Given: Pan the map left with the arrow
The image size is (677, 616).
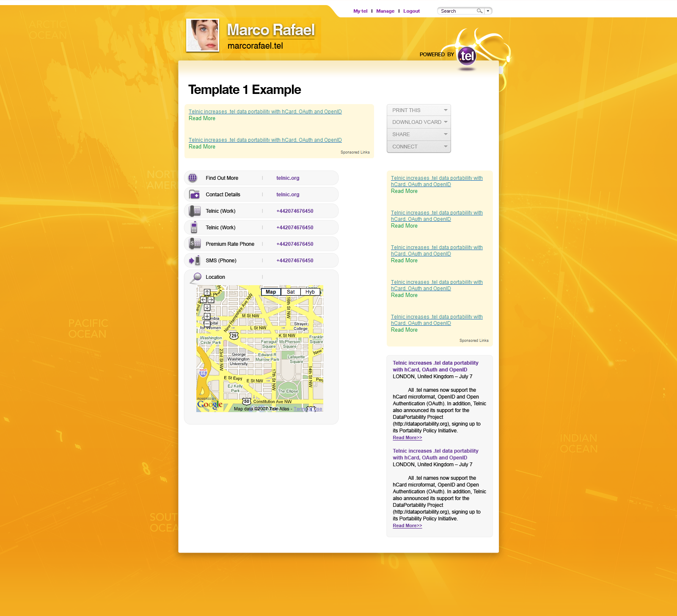Looking at the screenshot, I should [203, 300].
